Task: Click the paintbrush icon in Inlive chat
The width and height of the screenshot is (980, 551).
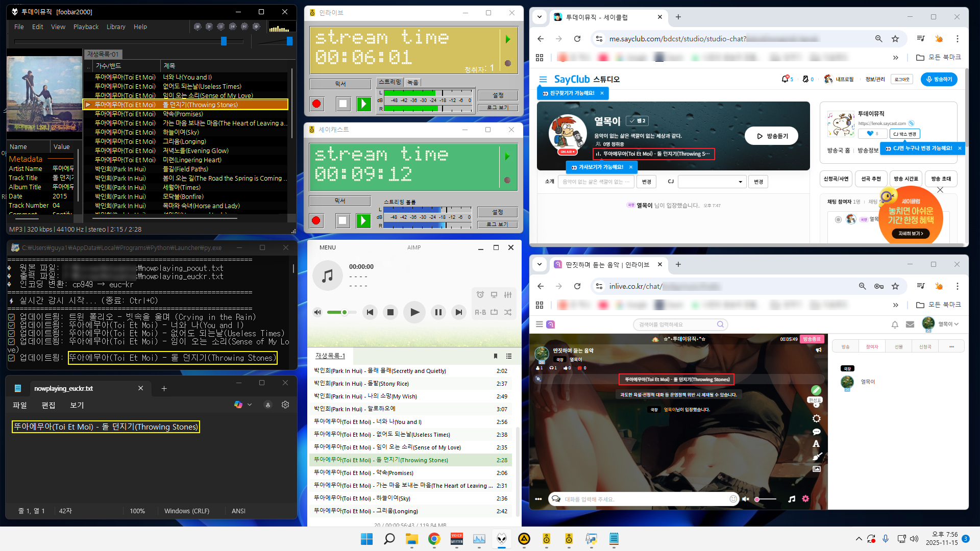Action: coord(817,457)
